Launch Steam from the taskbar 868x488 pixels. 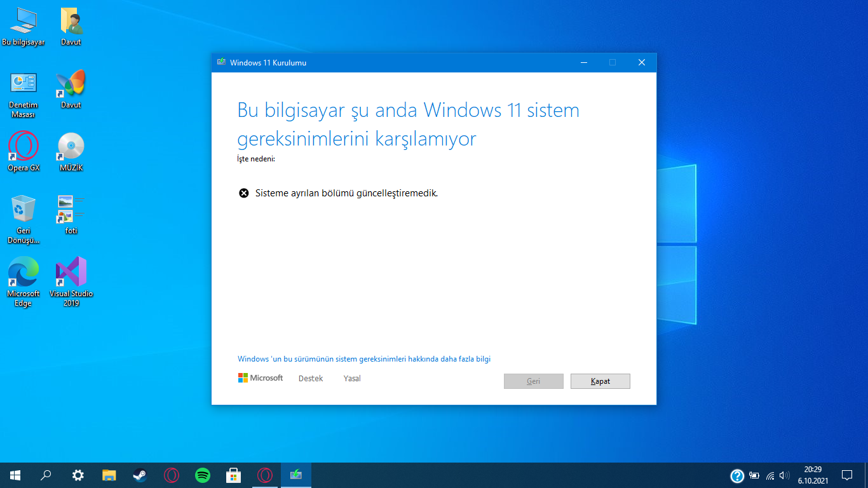tap(140, 475)
